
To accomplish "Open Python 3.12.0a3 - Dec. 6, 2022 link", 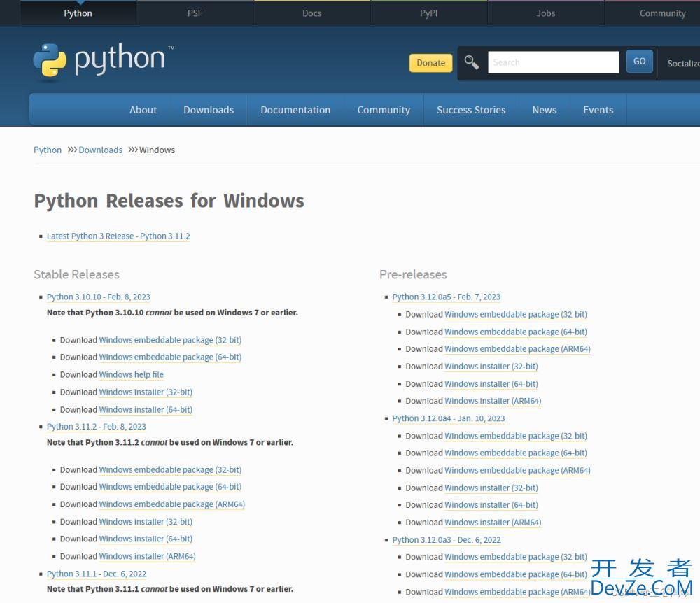I will tap(447, 540).
